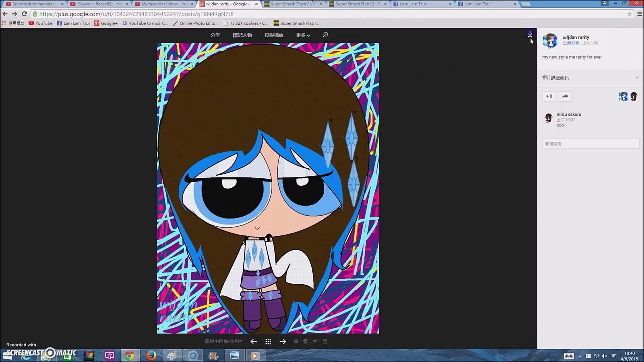Screen dimensions: 644x362
Task: Click the address bar URL
Action: coord(136,14)
